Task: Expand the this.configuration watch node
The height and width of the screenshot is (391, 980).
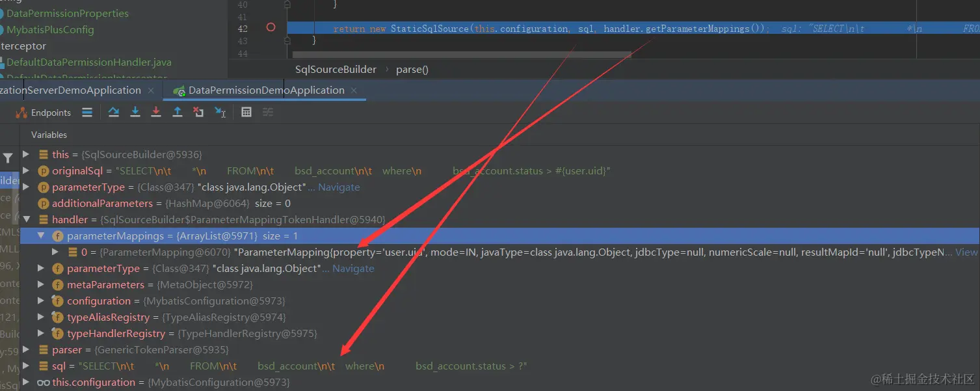Action: pyautogui.click(x=26, y=382)
